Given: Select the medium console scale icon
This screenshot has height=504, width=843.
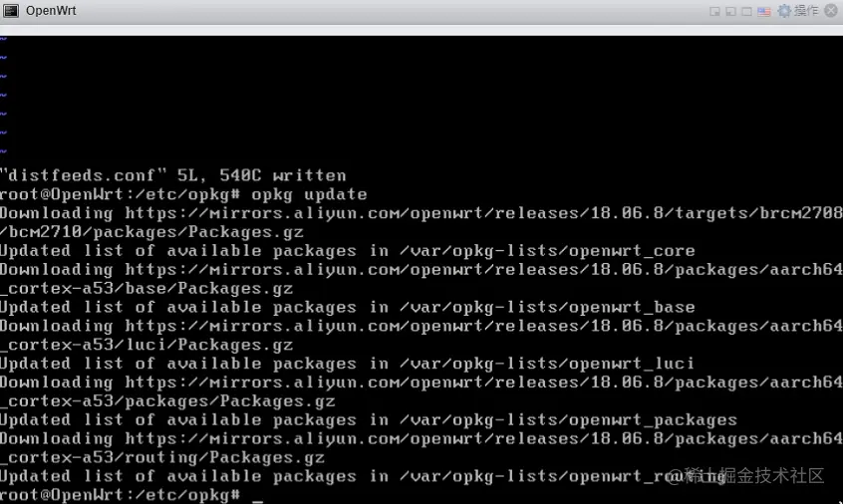Looking at the screenshot, I should click(730, 11).
